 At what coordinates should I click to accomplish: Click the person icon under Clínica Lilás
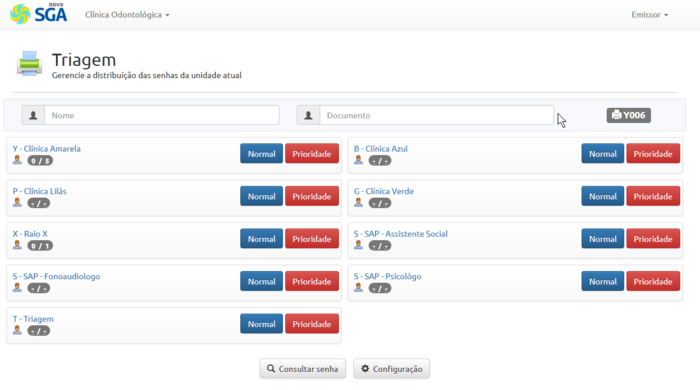17,203
